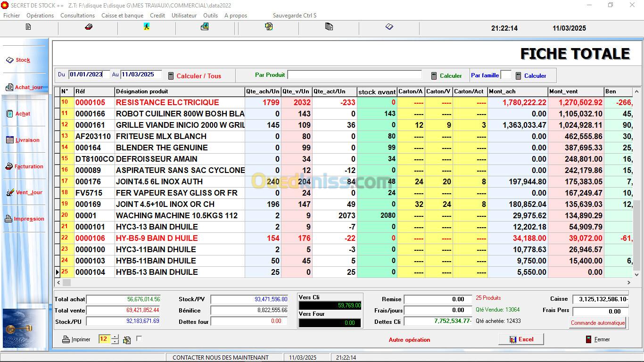Click the Fermer button
Screen dimensions: 644x362
[x=598, y=339]
